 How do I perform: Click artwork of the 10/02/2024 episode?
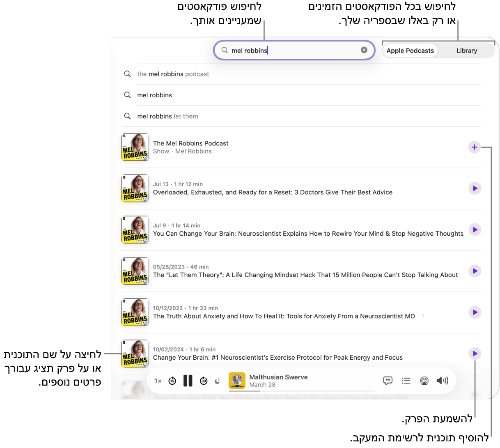click(135, 354)
